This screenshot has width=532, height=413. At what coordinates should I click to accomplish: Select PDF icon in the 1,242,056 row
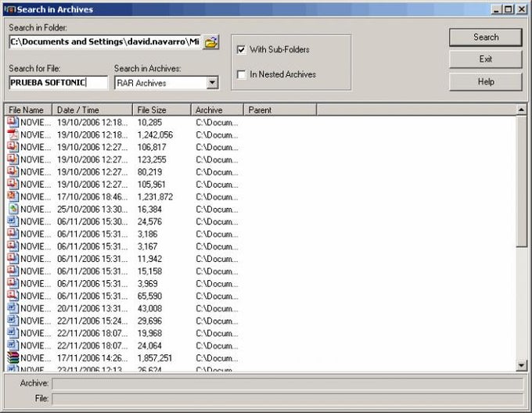13,135
